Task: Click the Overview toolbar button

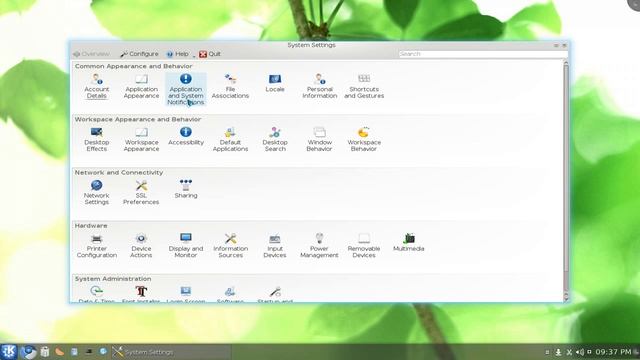Action: click(x=92, y=54)
